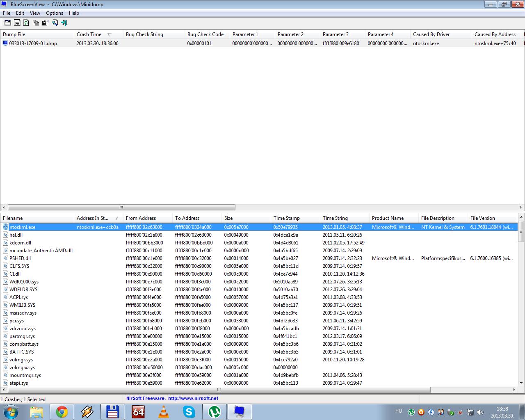525x420 pixels.
Task: Click the File Version column header
Action: tap(492, 218)
